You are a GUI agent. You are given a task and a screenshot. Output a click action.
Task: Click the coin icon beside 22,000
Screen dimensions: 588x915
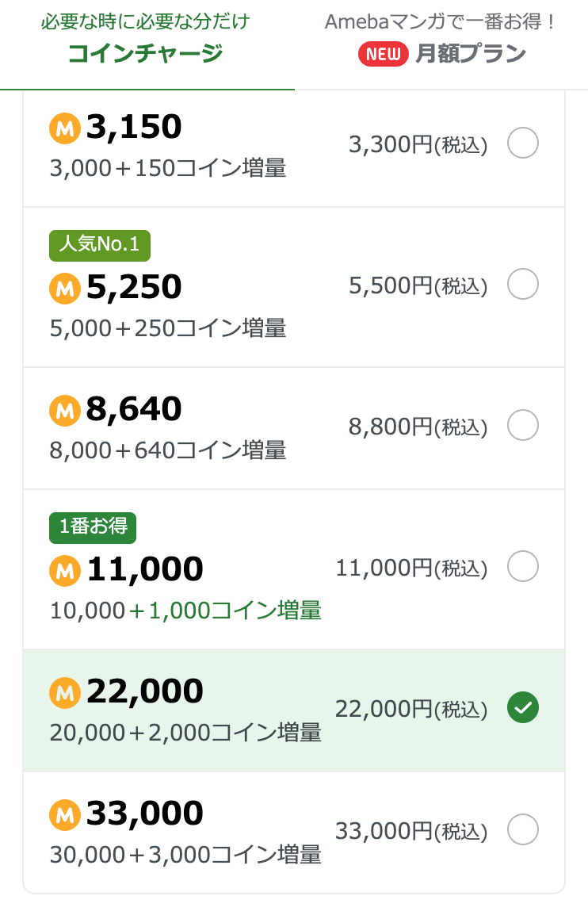pyautogui.click(x=65, y=693)
